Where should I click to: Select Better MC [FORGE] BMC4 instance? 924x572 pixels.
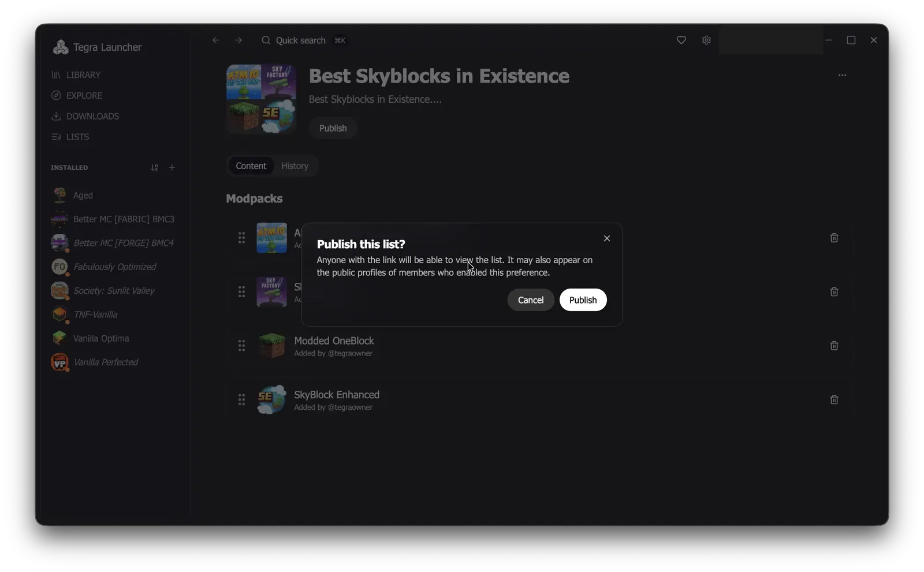click(x=114, y=243)
